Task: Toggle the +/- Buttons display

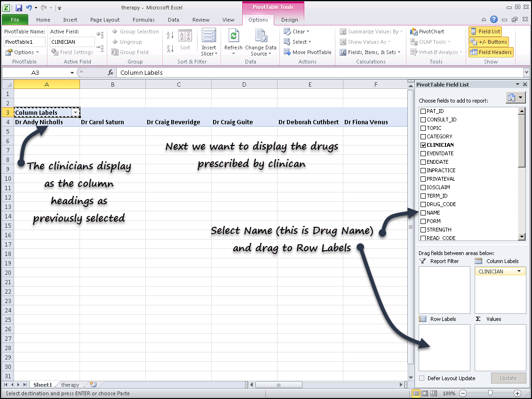Action: (x=489, y=42)
